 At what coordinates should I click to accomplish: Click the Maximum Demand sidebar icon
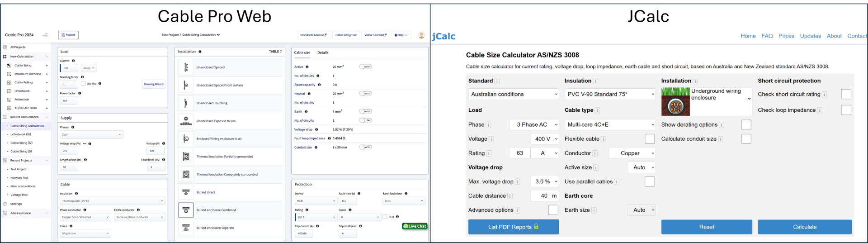coord(9,74)
